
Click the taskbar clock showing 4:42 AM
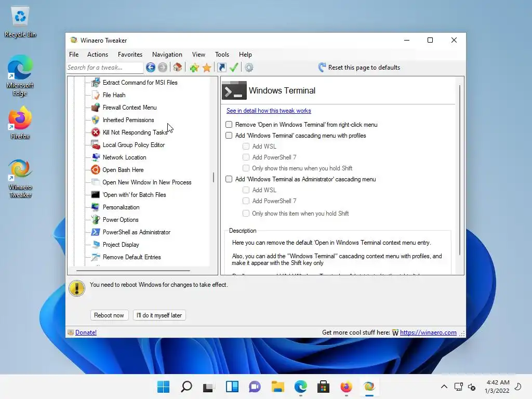pos(497,387)
